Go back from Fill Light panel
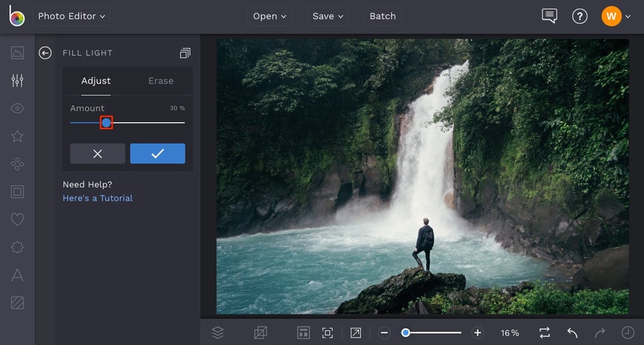 [x=45, y=53]
